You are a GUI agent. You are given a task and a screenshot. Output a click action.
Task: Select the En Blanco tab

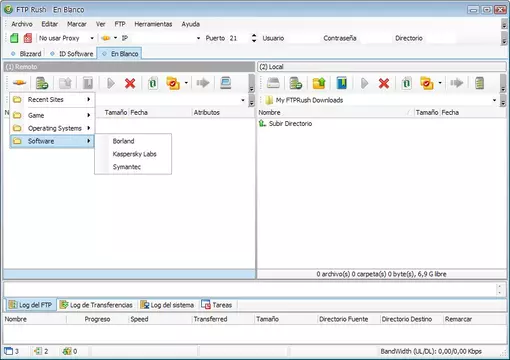point(120,54)
